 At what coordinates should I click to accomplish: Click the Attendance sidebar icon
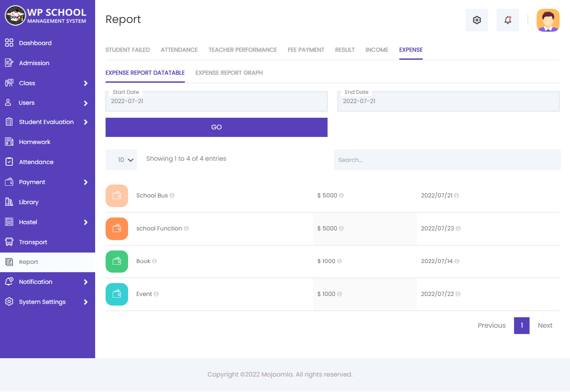tap(9, 162)
